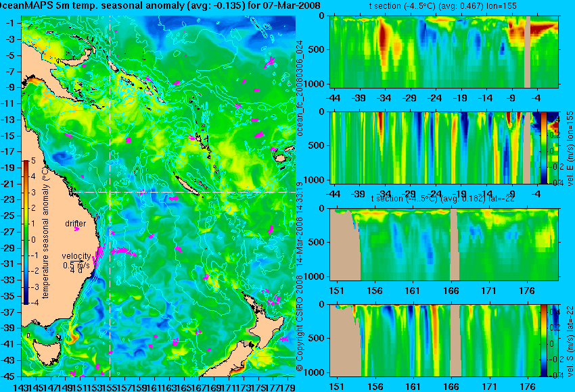575x392 pixels.
Task: Click the '-23' latitude tick on the map
Action: (x=8, y=199)
